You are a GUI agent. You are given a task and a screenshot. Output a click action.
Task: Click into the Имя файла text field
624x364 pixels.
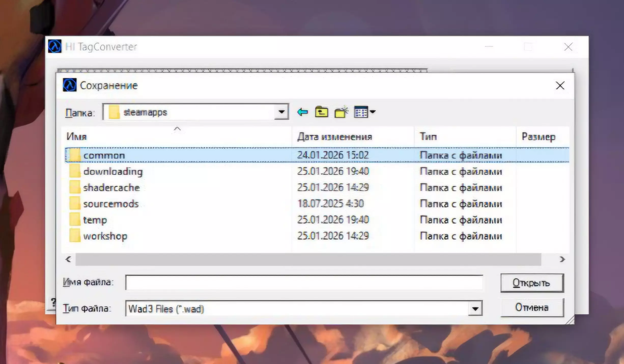[304, 282]
